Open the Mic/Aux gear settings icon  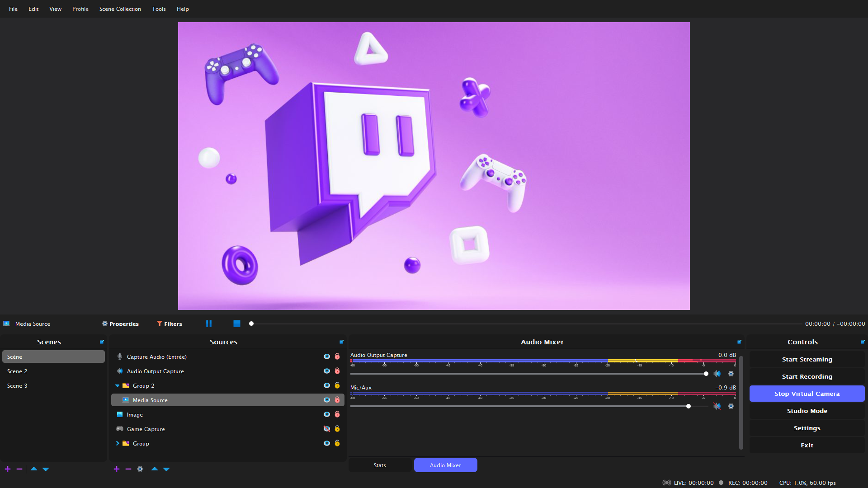[x=731, y=406]
